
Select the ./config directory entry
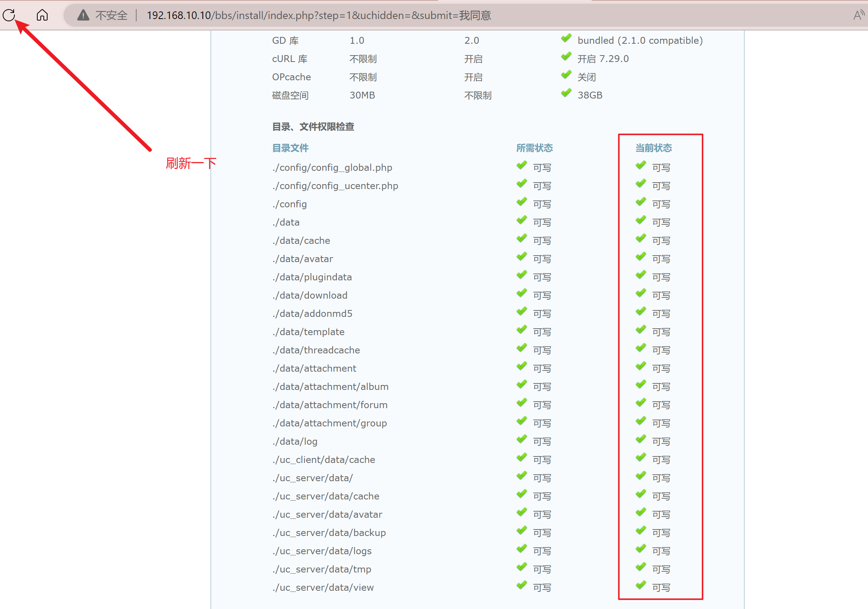click(290, 204)
